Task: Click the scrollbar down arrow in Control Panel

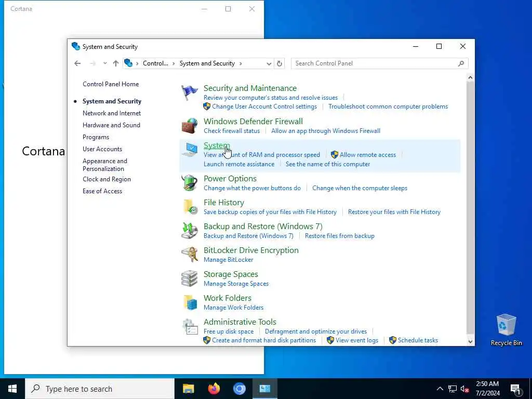Action: pyautogui.click(x=470, y=342)
